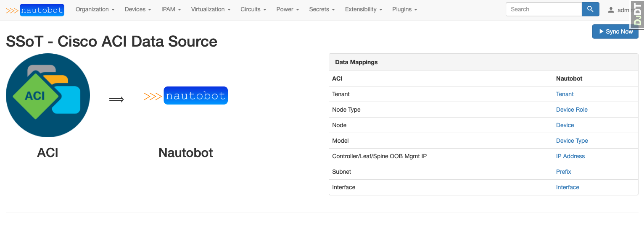Click the ACI caption under the logo

click(x=48, y=152)
